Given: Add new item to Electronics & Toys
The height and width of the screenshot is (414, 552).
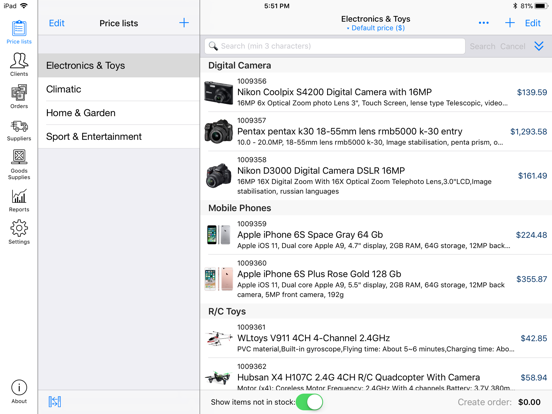Looking at the screenshot, I should pyautogui.click(x=510, y=23).
